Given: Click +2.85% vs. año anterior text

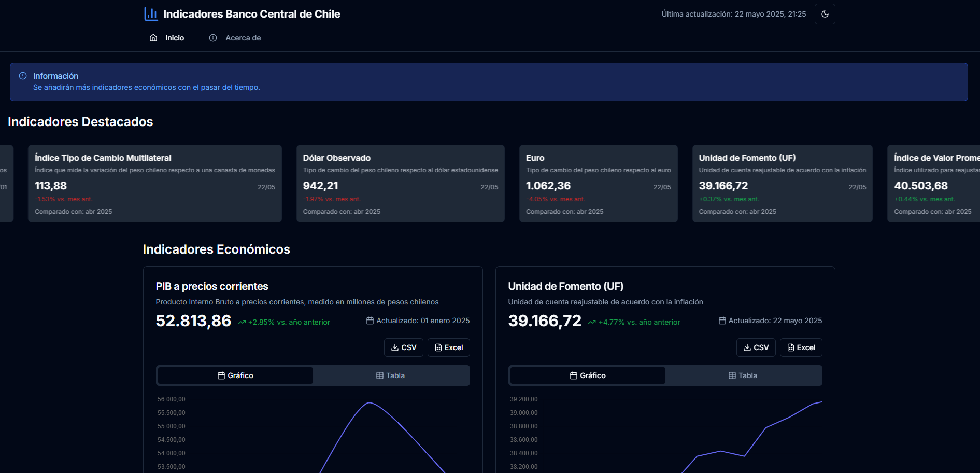Looking at the screenshot, I should 289,322.
